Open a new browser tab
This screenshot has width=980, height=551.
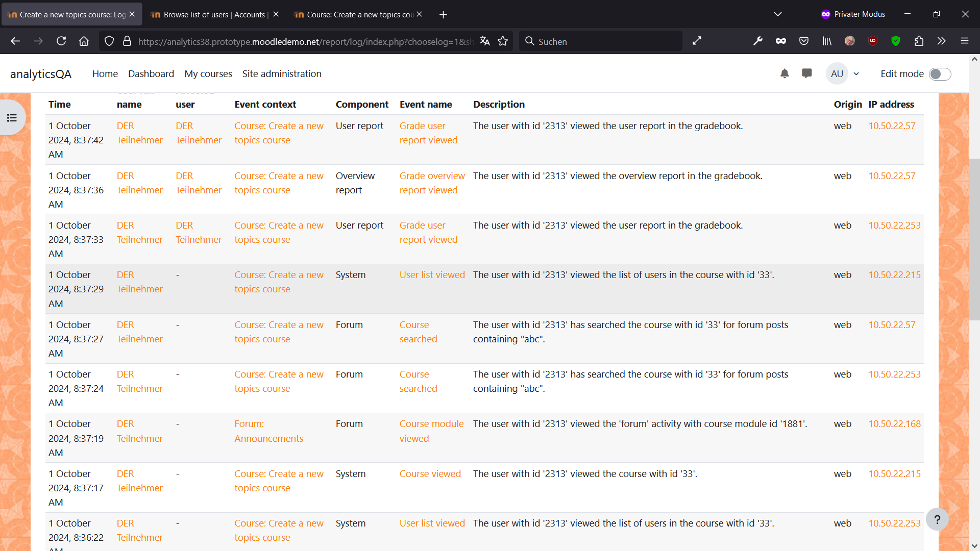pos(443,15)
